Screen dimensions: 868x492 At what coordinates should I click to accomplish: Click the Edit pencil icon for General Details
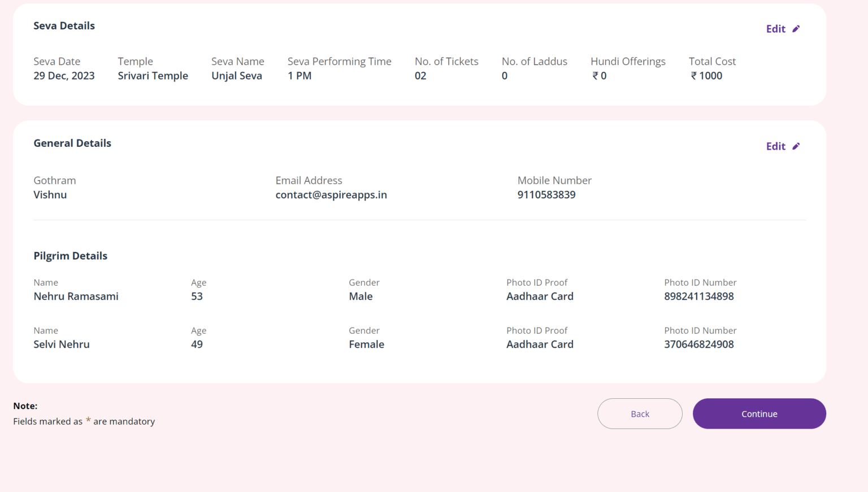click(x=797, y=146)
